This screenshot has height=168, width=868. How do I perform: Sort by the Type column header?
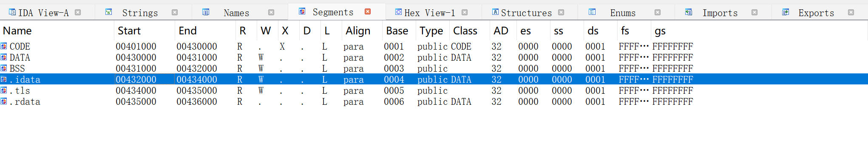(433, 31)
